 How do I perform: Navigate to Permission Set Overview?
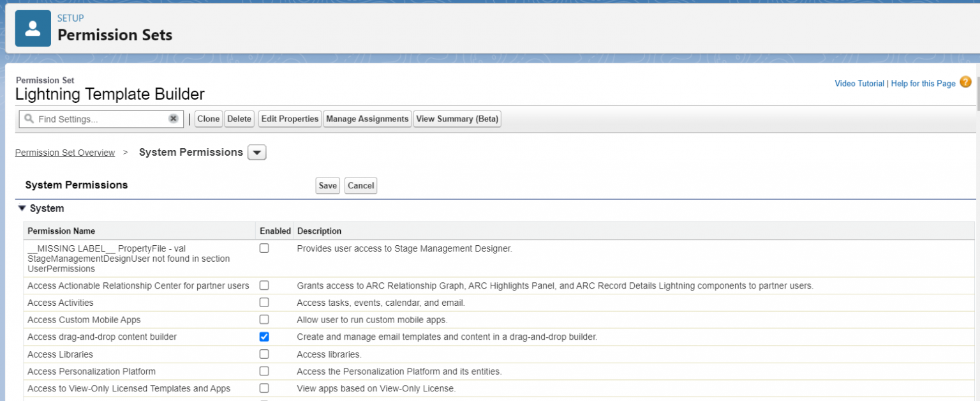click(x=64, y=152)
